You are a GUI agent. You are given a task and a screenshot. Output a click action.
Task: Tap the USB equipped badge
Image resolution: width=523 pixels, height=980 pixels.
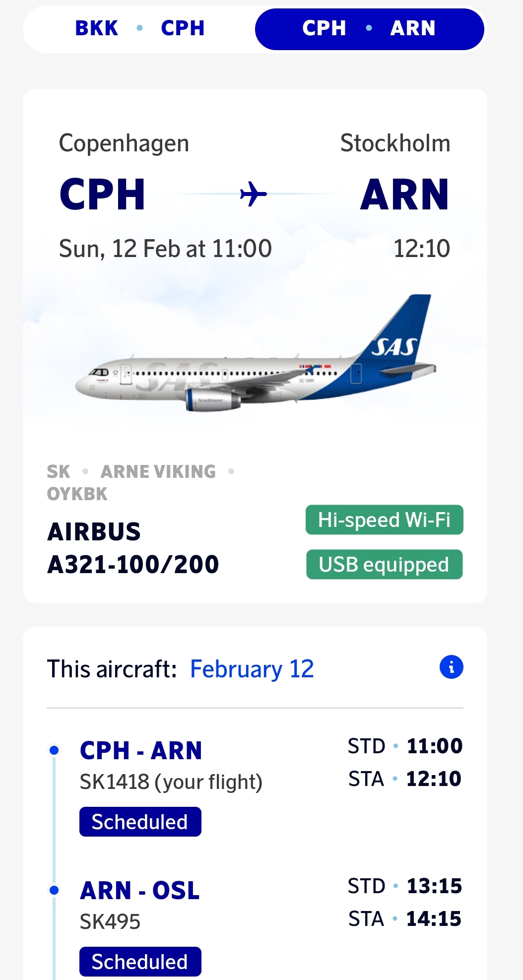[384, 565]
